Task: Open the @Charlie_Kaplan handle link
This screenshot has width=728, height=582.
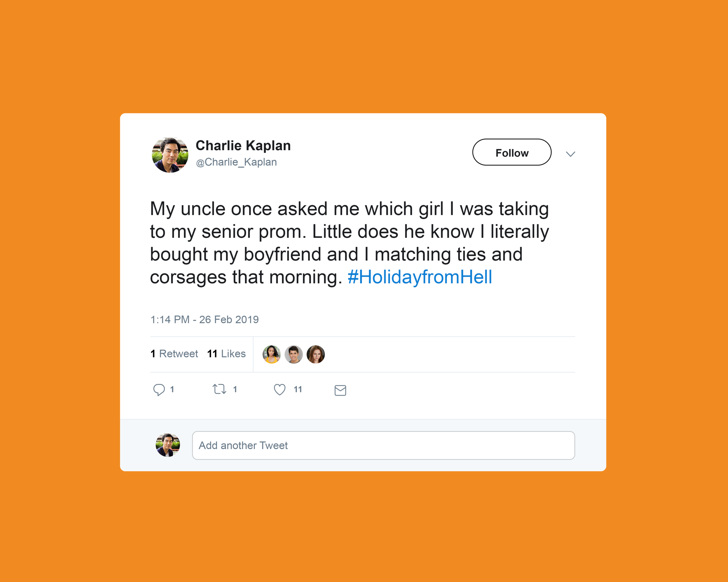Action: click(236, 162)
